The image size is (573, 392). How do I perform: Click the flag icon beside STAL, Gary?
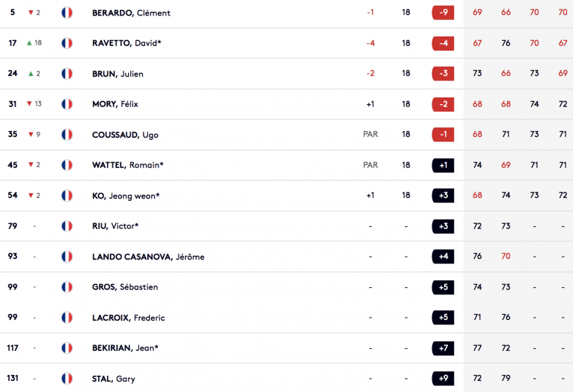point(67,379)
